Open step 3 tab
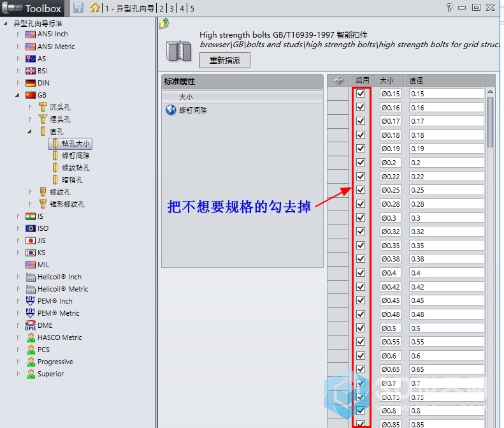Image resolution: width=504 pixels, height=428 pixels. (171, 8)
